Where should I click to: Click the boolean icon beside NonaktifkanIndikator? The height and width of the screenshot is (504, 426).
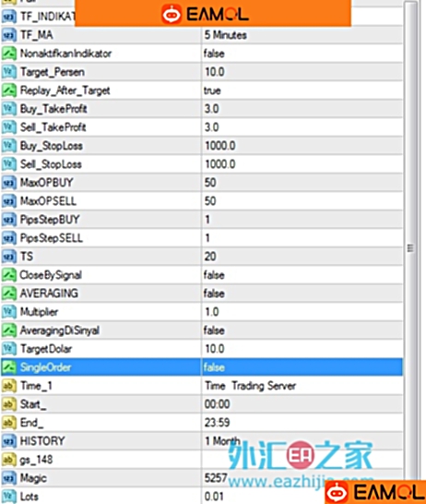click(8, 54)
